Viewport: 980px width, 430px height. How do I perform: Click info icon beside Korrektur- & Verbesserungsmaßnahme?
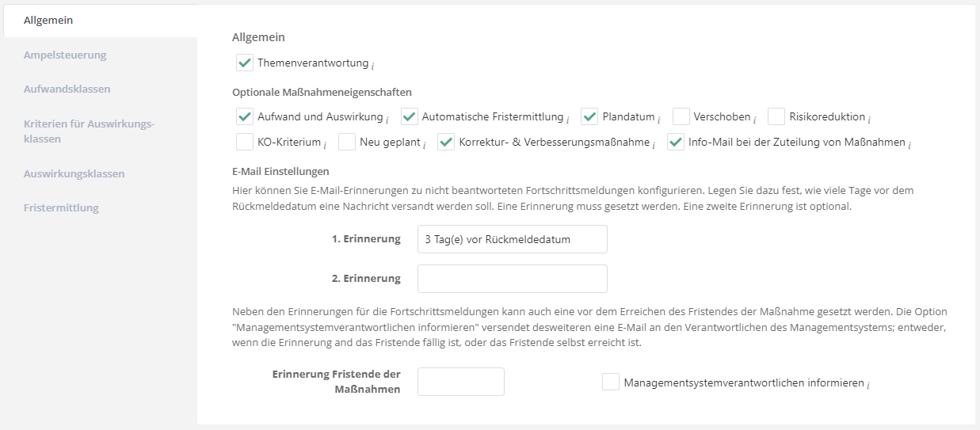pos(654,145)
